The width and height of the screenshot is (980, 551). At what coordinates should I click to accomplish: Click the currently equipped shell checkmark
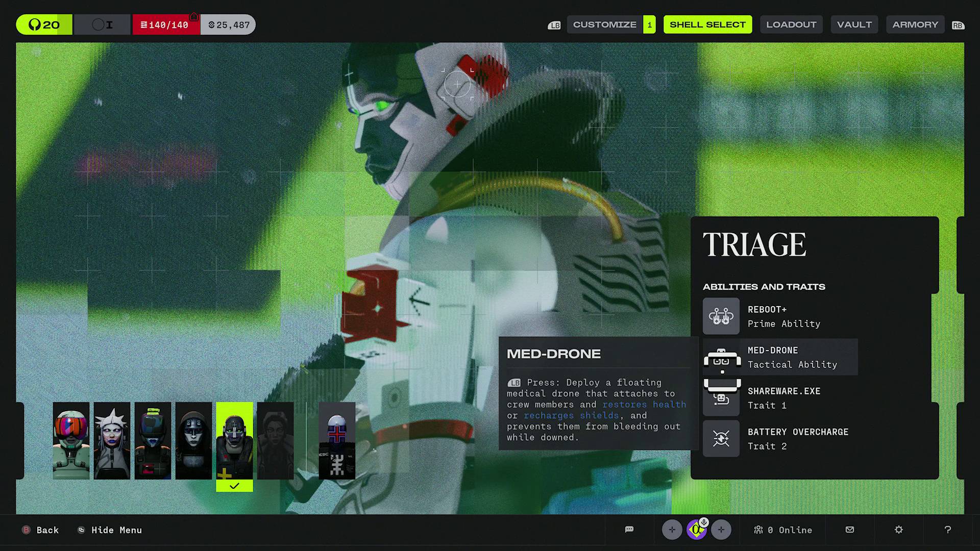coord(234,486)
